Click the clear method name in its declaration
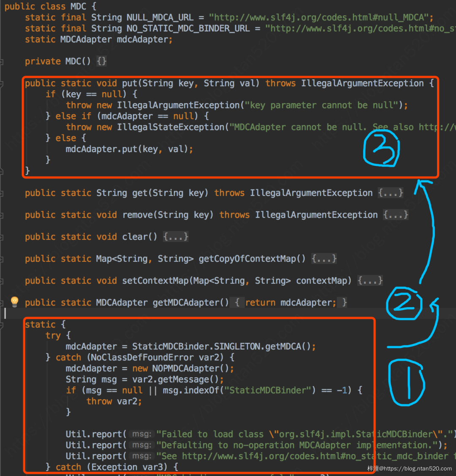 pyautogui.click(x=135, y=237)
